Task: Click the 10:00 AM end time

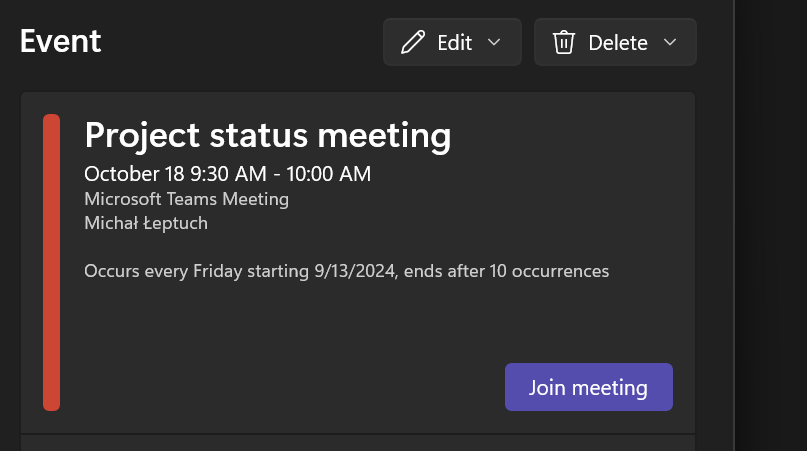Action: (x=328, y=174)
